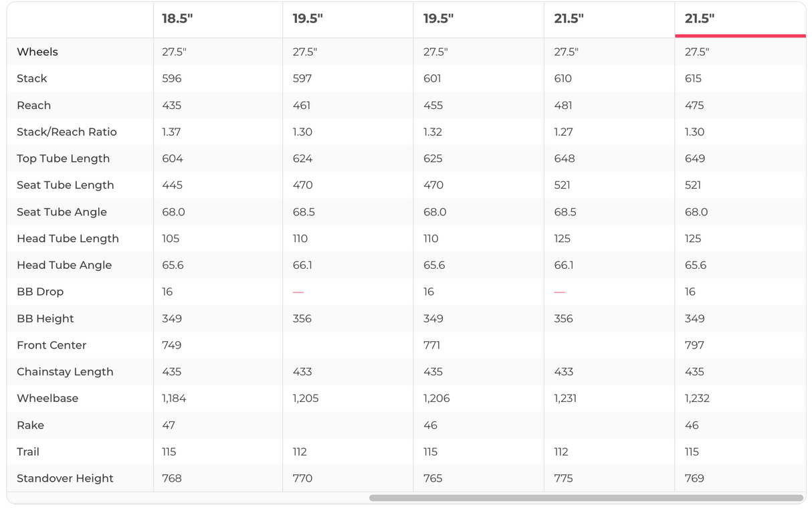Click the horizontal scrollbar below the table
The height and width of the screenshot is (509, 812).
[x=586, y=498]
